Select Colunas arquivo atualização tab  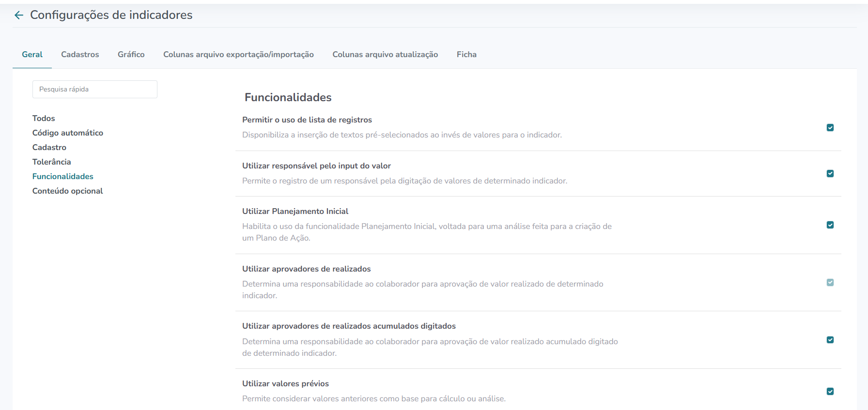tap(385, 55)
